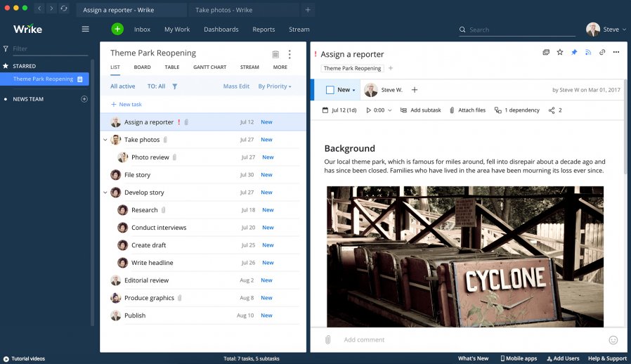
Task: Click the Mass Edit link
Action: (x=236, y=86)
